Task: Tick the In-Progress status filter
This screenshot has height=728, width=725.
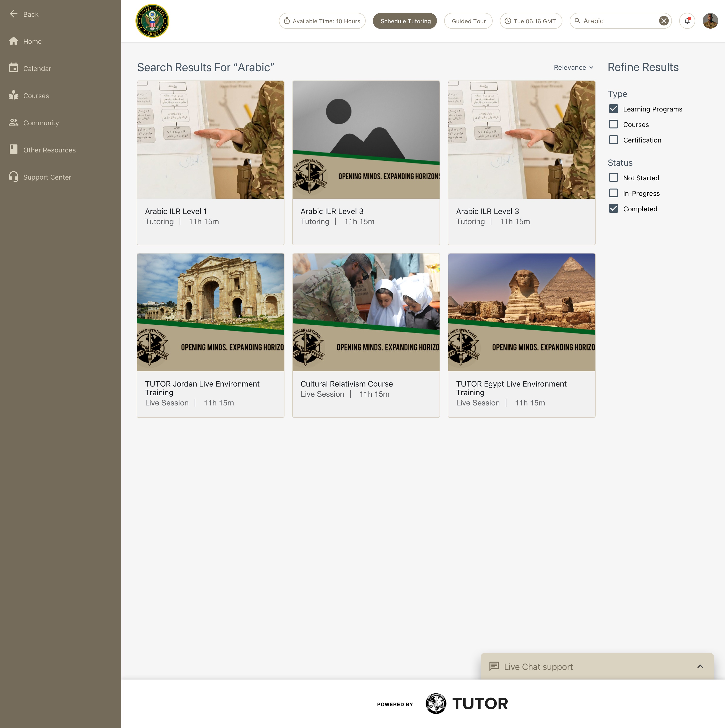Action: point(614,193)
